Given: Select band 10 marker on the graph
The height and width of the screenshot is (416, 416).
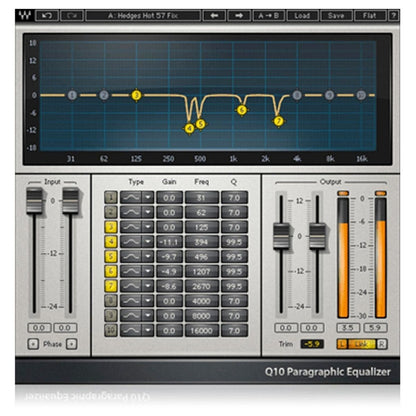Looking at the screenshot, I should [361, 95].
